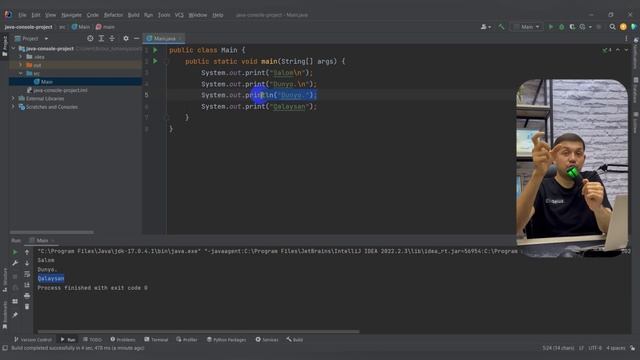Open the Profiler tool window
The width and height of the screenshot is (640, 360).
(187, 340)
